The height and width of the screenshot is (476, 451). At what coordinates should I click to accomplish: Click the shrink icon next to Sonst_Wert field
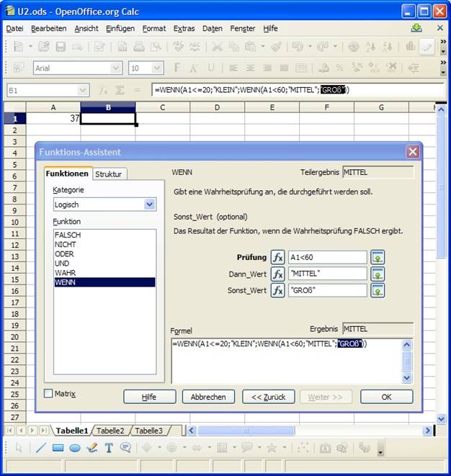378,291
